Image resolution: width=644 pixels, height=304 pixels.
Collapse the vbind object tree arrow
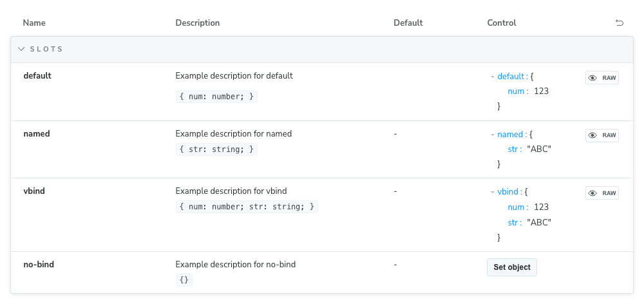coord(493,193)
